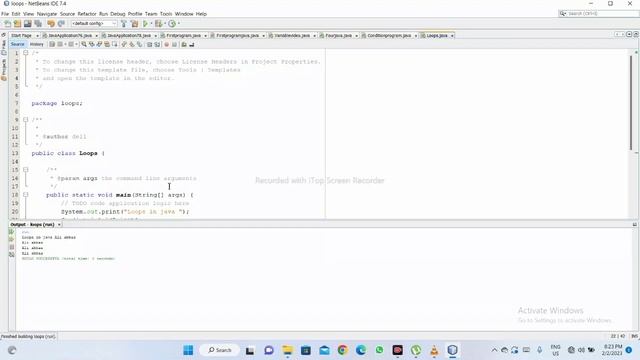Click the Stop icon in Output panel sidebar
Screen dimensions: 640x360
coord(11,247)
